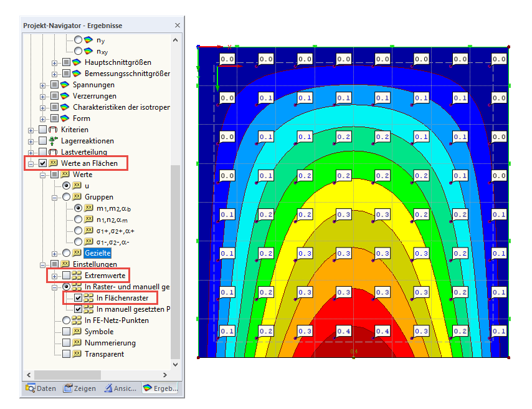The height and width of the screenshot is (409, 532).
Task: Click the Kriterien icon
Action: click(x=52, y=130)
